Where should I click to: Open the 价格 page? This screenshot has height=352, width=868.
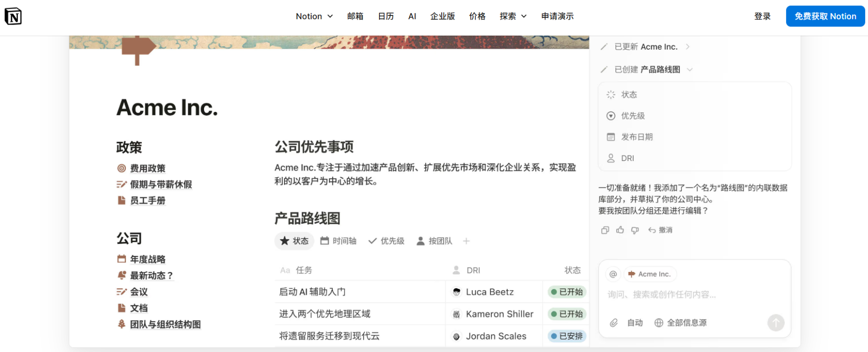pos(477,16)
